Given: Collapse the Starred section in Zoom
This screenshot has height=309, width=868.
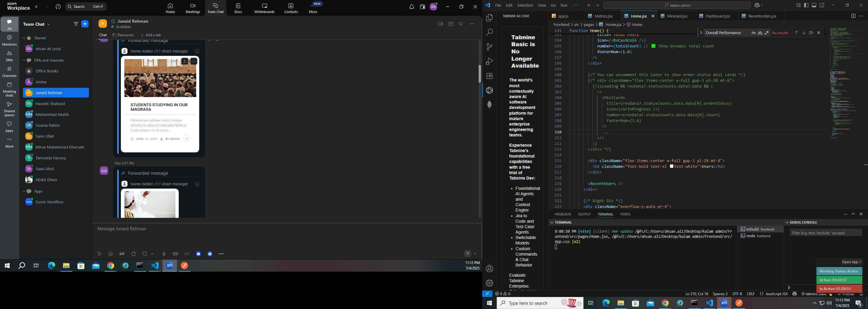Looking at the screenshot, I should tap(24, 38).
